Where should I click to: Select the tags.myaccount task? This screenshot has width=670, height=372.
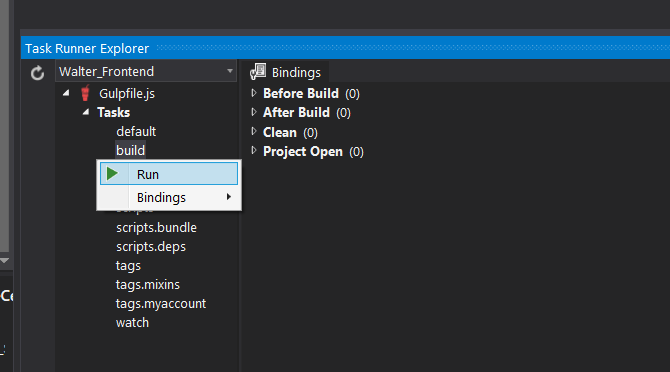pyautogui.click(x=161, y=304)
